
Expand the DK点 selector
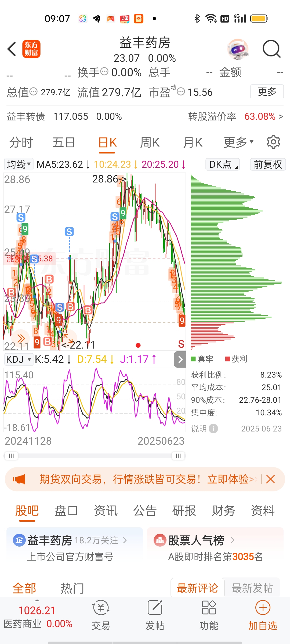223,164
